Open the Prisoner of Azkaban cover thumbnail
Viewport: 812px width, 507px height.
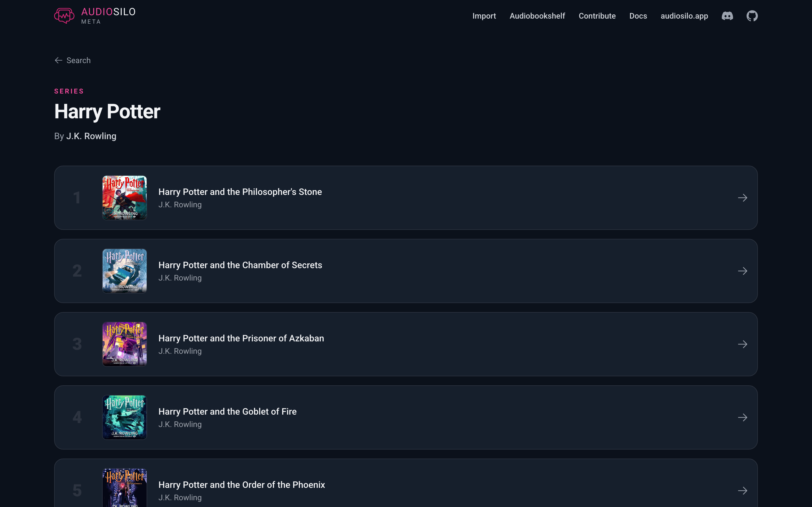point(125,344)
